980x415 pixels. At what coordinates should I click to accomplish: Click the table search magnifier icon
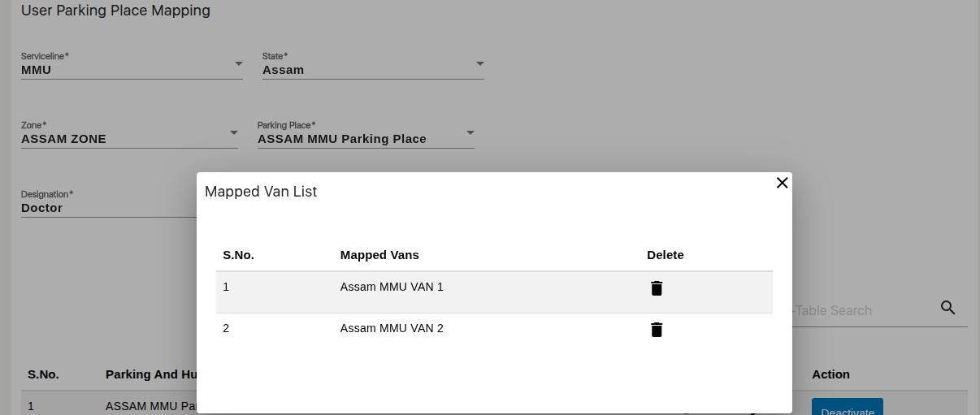(x=947, y=308)
